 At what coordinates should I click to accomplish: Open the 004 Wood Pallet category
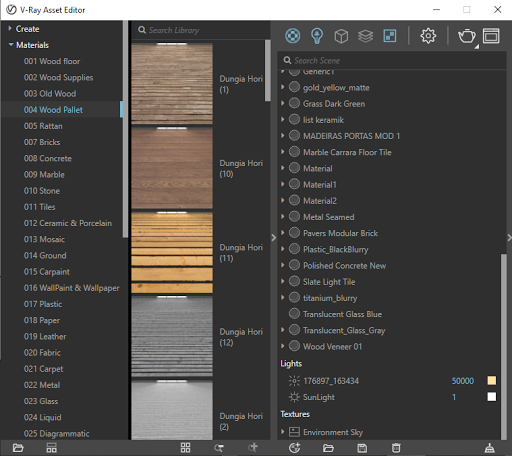coord(53,110)
